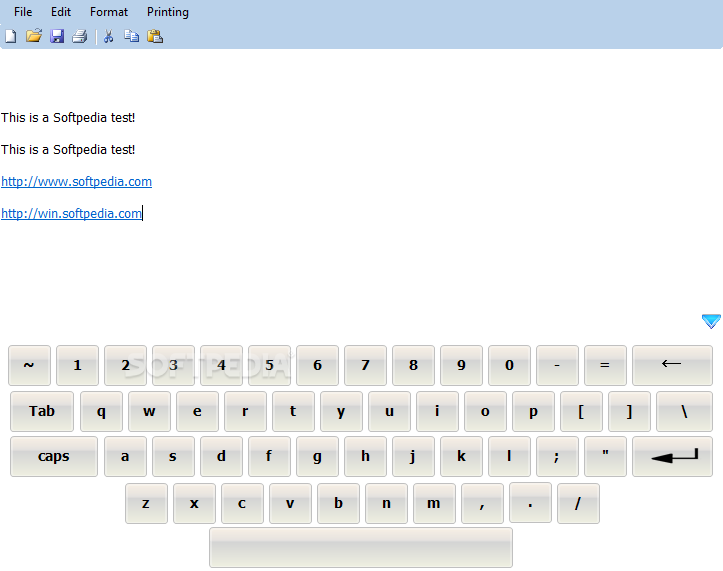Tap the y key
Image resolution: width=723 pixels, height=571 pixels.
pyautogui.click(x=341, y=411)
